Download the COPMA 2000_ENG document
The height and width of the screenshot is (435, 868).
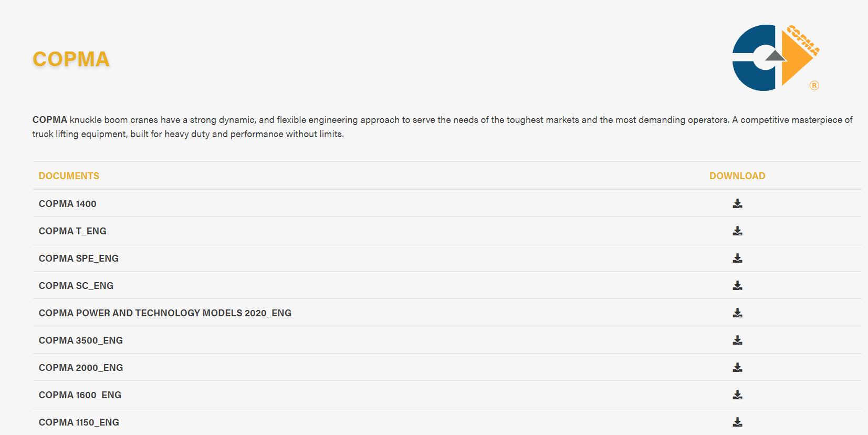[x=737, y=367]
